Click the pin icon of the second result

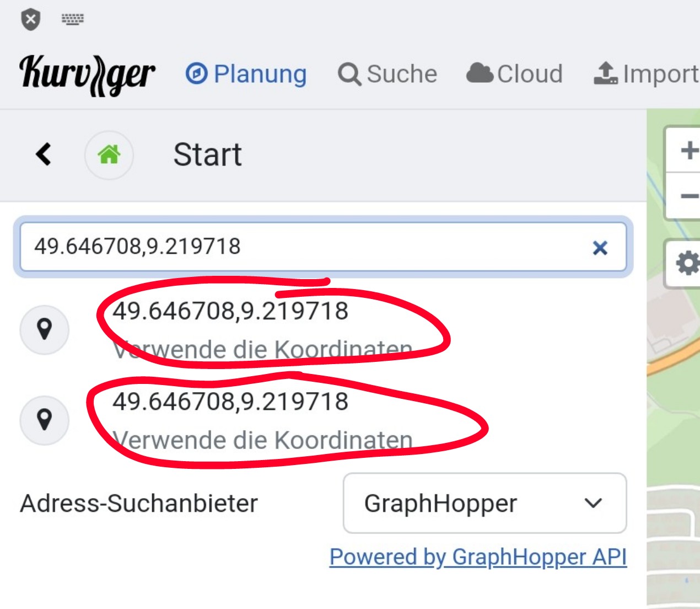(x=44, y=420)
